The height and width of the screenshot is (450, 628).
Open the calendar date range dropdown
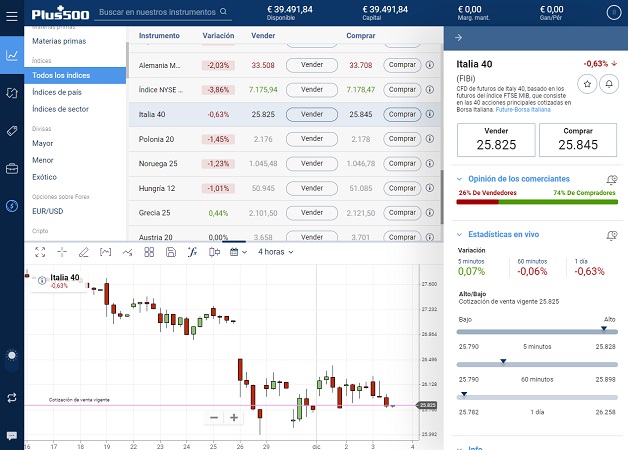(238, 252)
